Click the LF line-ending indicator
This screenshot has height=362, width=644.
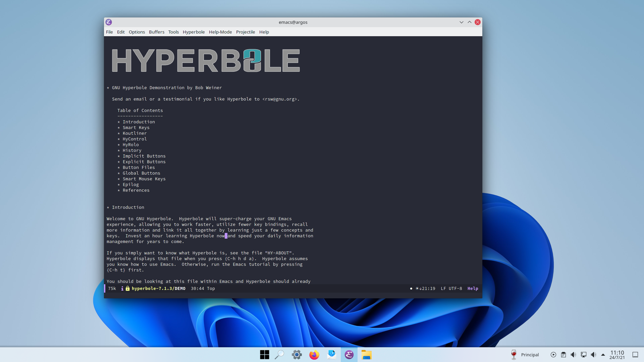tap(443, 289)
